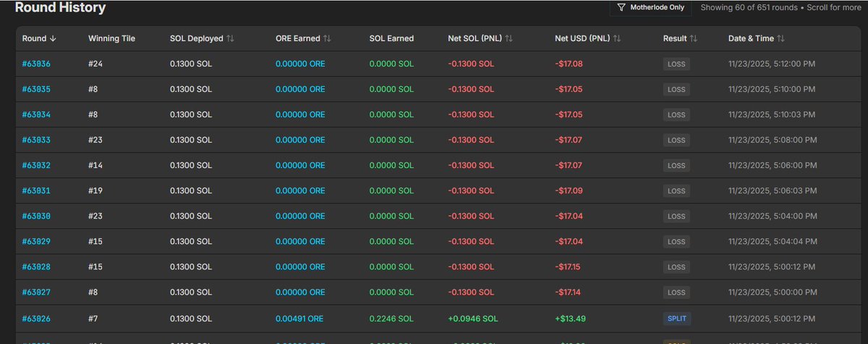The height and width of the screenshot is (344, 868).
Task: Click date 11/23/2025, 5:08:00 PM
Action: 773,140
